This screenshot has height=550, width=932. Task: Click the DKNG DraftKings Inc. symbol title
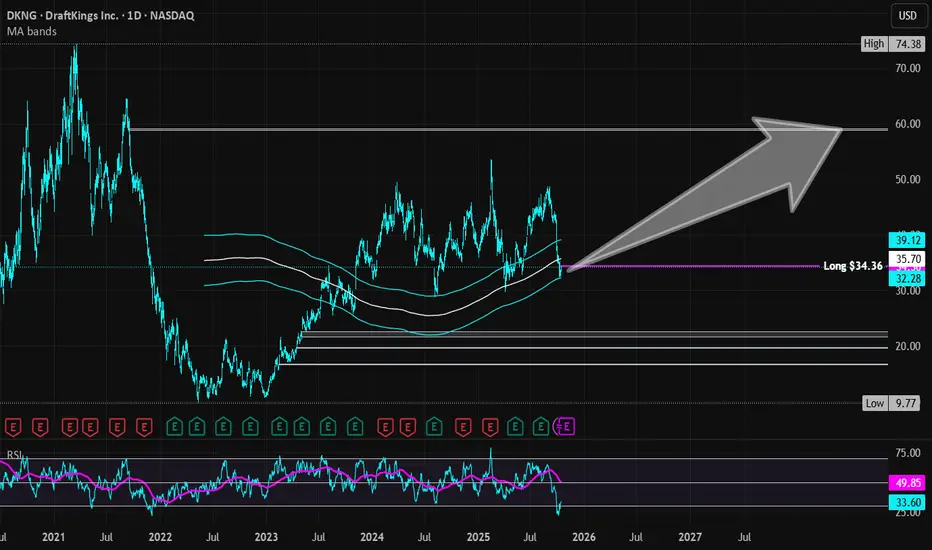pos(100,15)
